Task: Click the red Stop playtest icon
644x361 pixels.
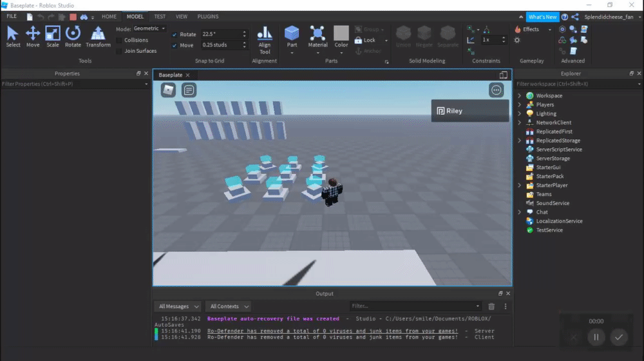Action: [x=73, y=17]
